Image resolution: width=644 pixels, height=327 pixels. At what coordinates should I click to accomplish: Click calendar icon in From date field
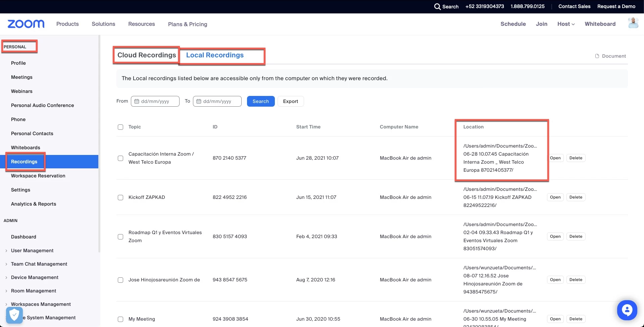[137, 101]
